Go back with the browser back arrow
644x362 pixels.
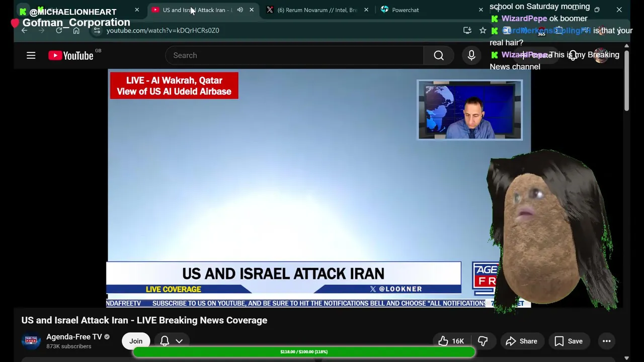click(24, 30)
